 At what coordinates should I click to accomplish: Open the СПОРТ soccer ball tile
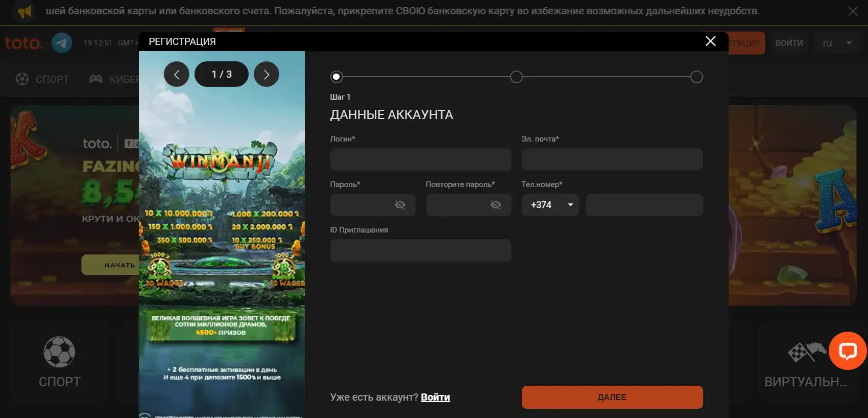pyautogui.click(x=59, y=362)
